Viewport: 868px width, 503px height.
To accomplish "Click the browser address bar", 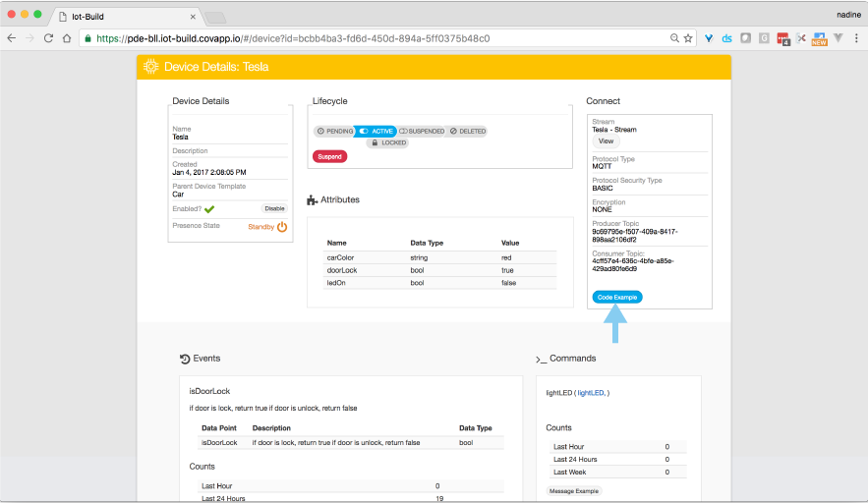I will [374, 38].
